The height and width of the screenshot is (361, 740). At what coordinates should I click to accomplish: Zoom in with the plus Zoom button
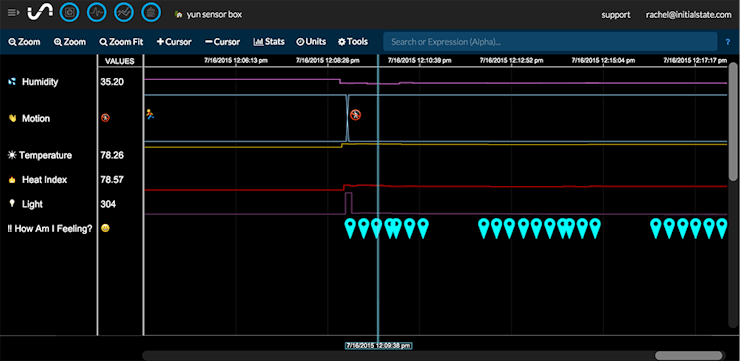coord(70,42)
